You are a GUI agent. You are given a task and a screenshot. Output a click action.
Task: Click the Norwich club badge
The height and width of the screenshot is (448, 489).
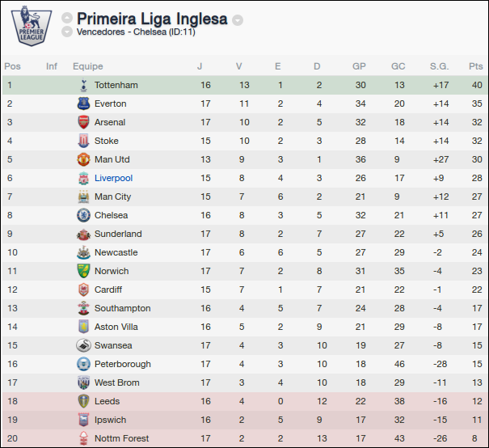(83, 271)
